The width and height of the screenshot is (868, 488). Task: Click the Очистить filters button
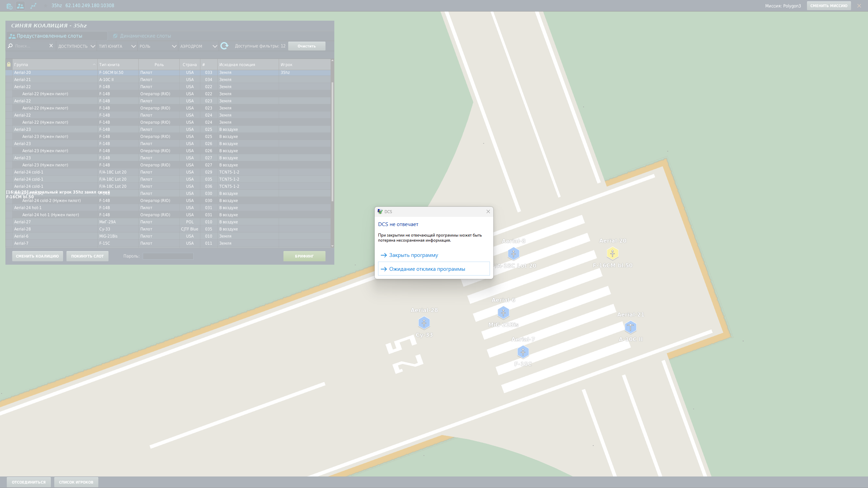click(307, 46)
